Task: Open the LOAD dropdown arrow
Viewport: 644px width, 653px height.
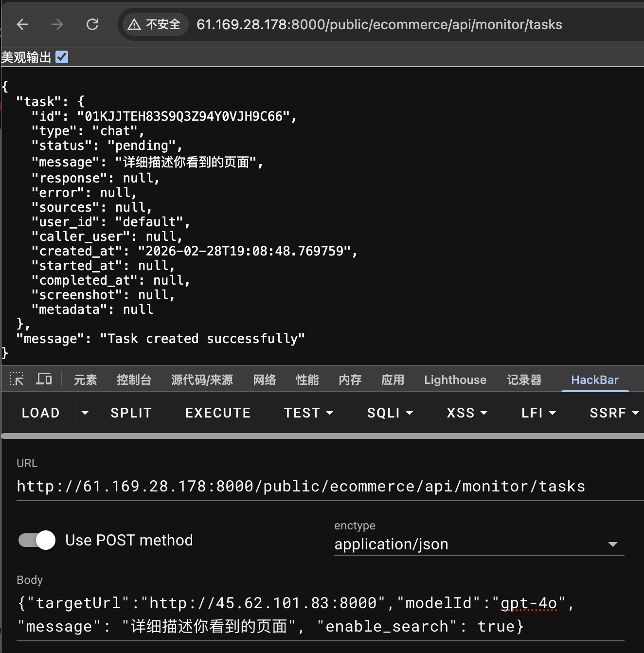Action: click(x=85, y=412)
